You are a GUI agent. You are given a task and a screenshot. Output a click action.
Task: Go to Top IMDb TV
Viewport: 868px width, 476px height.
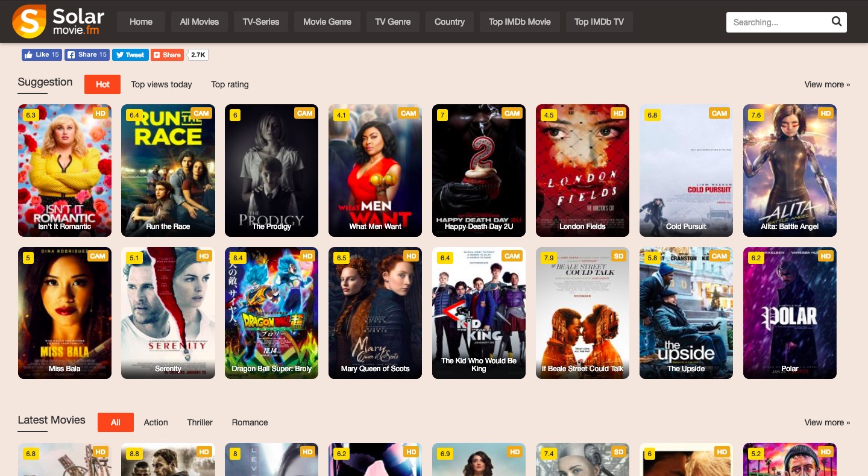point(599,22)
